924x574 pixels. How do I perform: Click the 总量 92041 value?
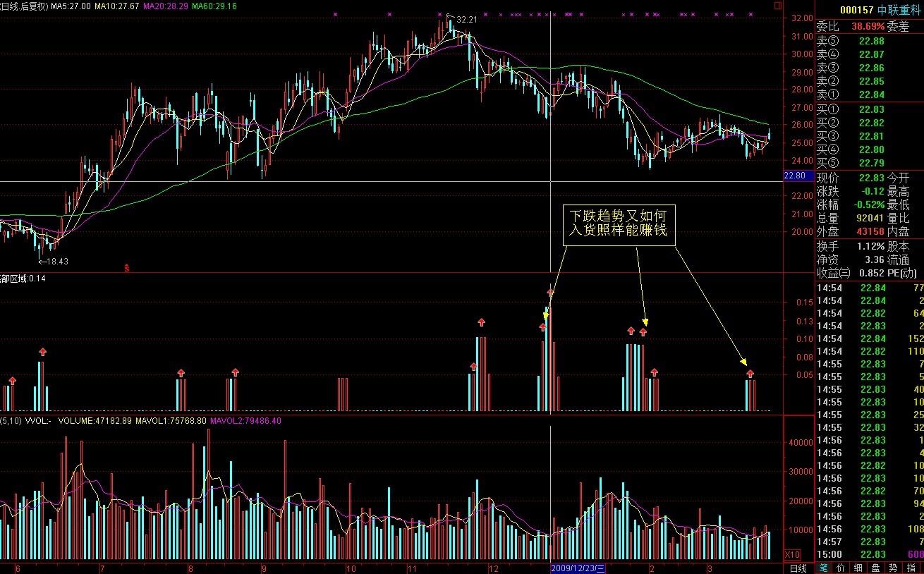coord(870,218)
